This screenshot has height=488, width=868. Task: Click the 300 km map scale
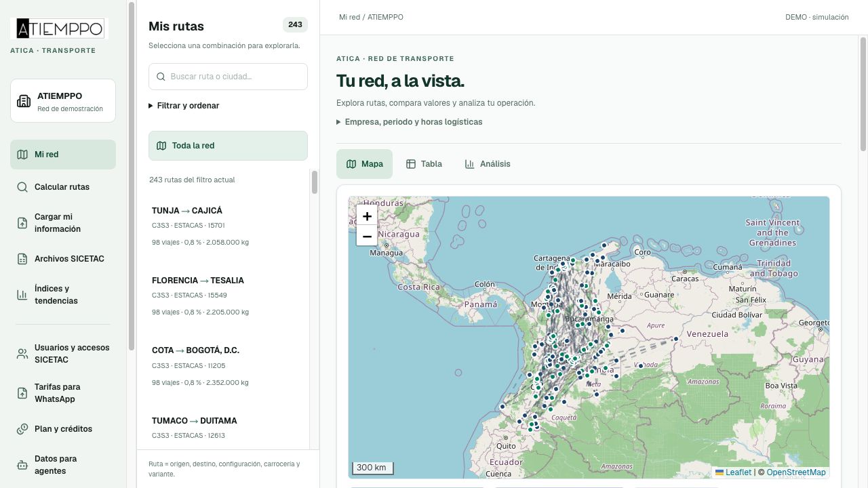[372, 468]
